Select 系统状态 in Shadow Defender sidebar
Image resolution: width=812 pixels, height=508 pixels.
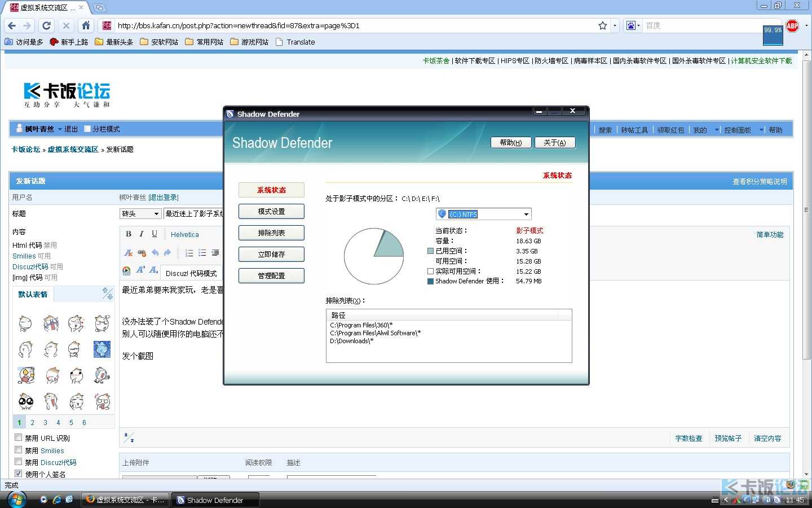tap(271, 190)
